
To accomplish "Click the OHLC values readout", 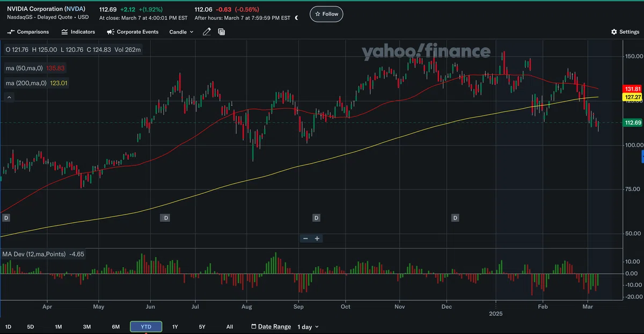I will click(73, 49).
